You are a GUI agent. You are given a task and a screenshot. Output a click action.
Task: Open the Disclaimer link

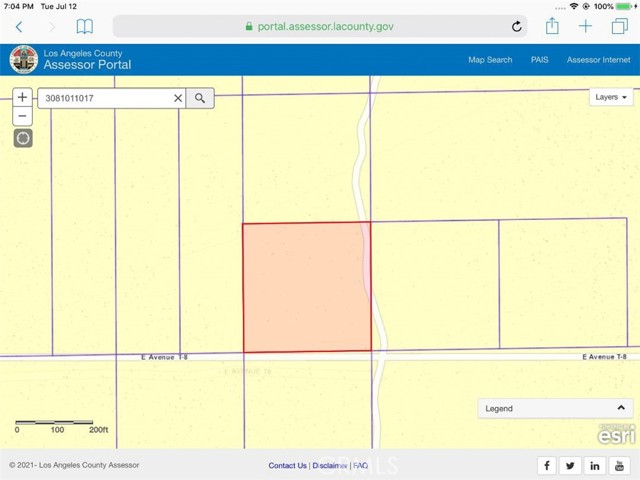click(330, 465)
